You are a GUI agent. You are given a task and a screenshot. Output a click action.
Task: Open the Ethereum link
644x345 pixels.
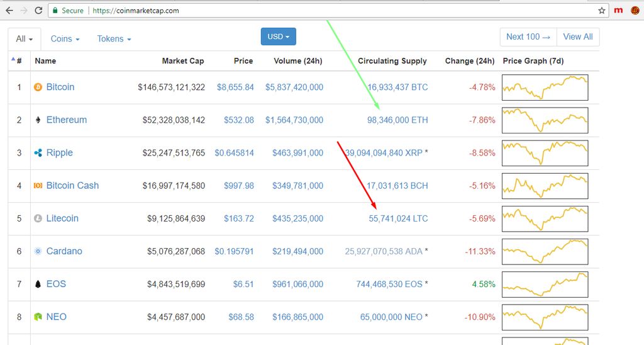67,120
